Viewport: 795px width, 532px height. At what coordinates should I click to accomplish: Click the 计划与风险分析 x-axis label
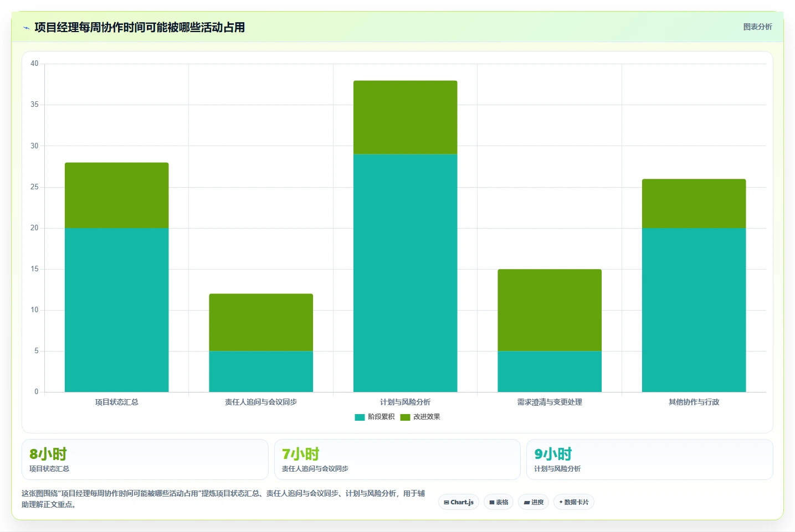[406, 402]
